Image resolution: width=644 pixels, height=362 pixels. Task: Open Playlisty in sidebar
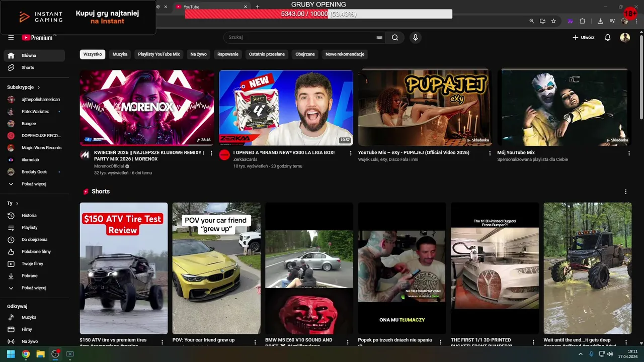[34, 227]
